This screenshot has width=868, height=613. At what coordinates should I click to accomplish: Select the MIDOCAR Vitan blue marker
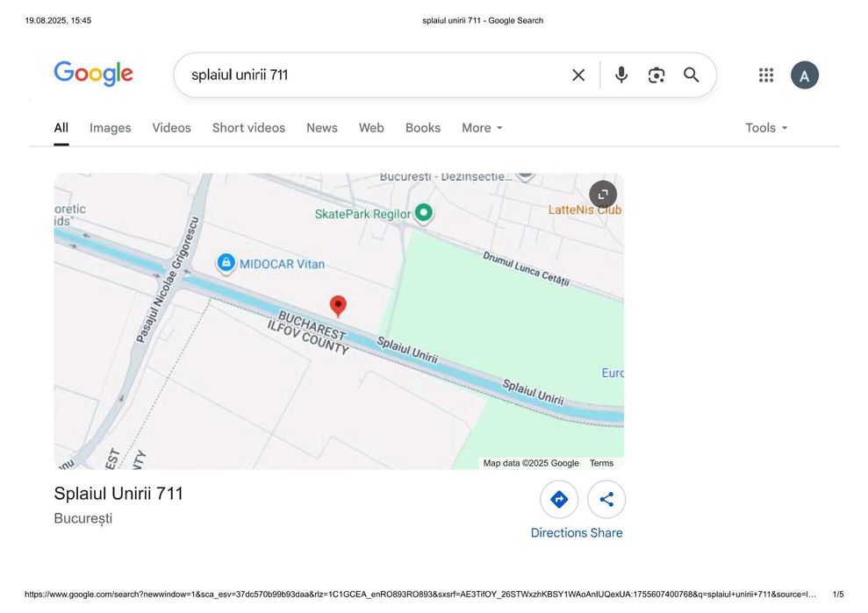(226, 263)
